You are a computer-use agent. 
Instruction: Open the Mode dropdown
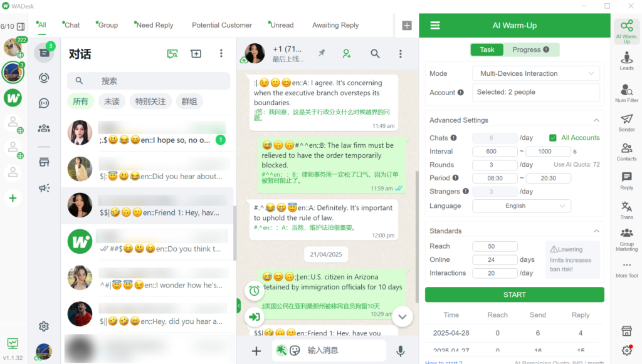pos(536,74)
